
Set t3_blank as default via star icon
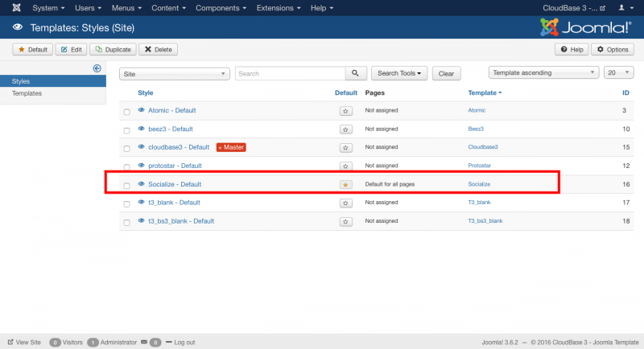coord(346,203)
